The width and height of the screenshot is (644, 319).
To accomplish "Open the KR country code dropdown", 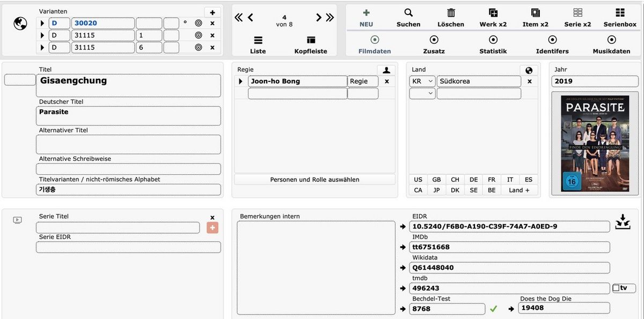I will (422, 81).
